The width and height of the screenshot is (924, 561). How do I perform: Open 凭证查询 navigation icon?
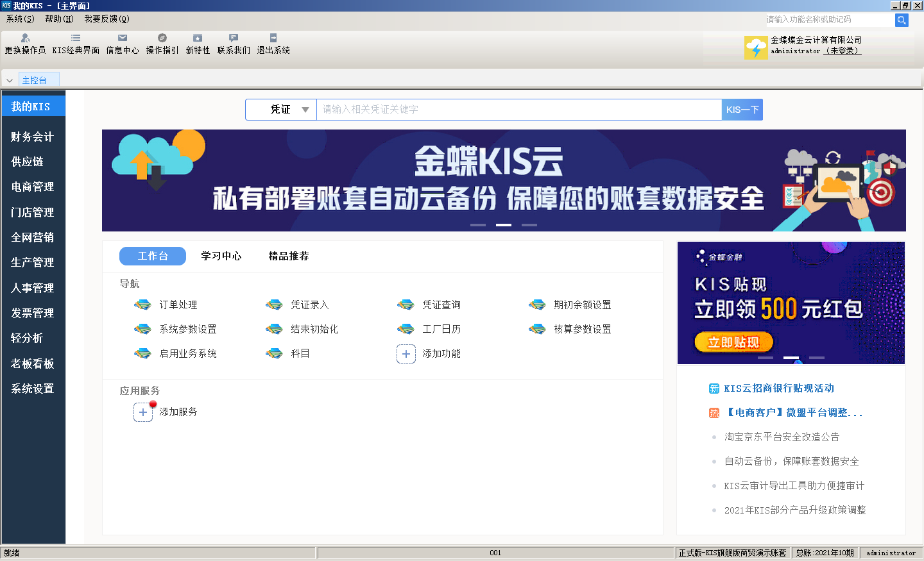(406, 305)
